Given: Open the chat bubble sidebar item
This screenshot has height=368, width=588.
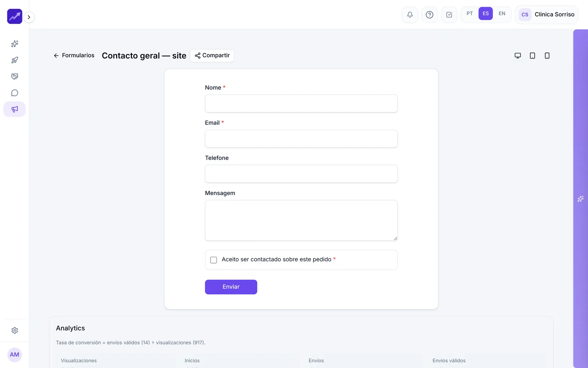Looking at the screenshot, I should click(15, 93).
